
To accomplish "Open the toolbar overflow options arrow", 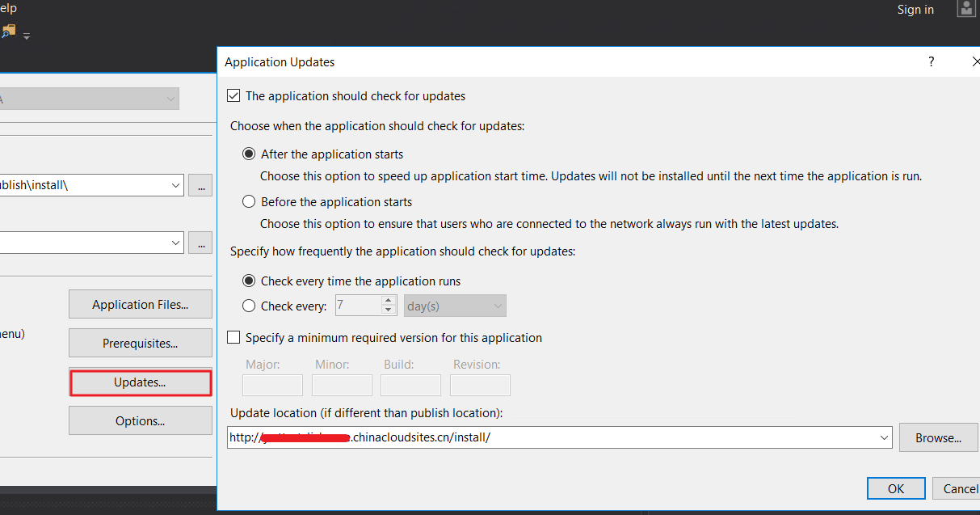I will [x=27, y=36].
